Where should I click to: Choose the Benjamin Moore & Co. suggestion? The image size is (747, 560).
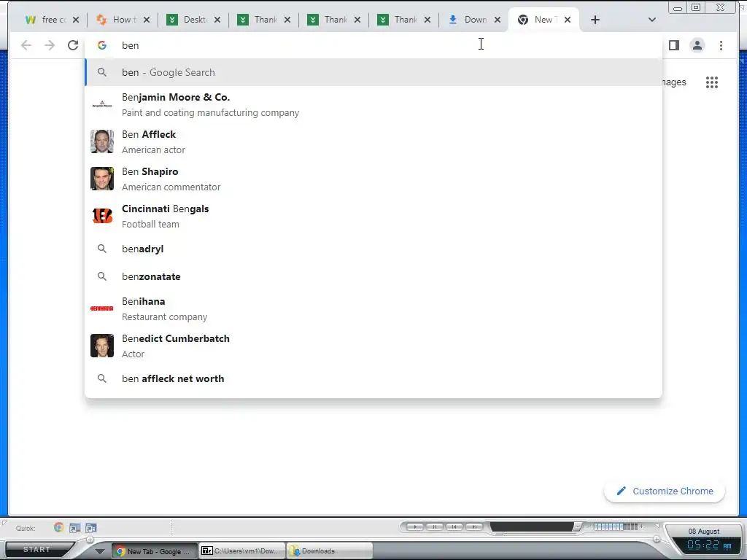tap(373, 105)
